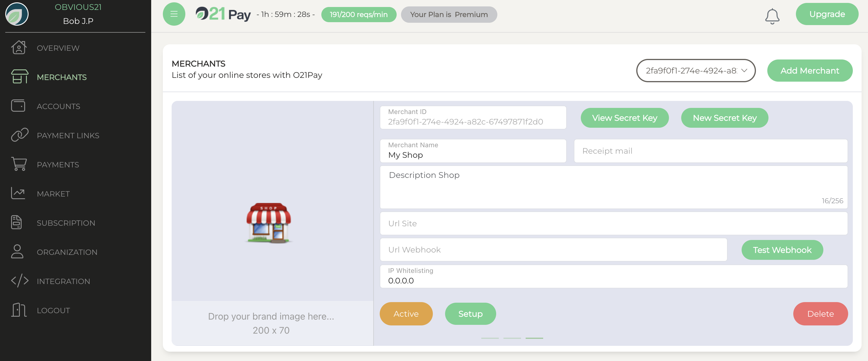Click the Test Webhook button
This screenshot has height=361, width=868.
(782, 250)
